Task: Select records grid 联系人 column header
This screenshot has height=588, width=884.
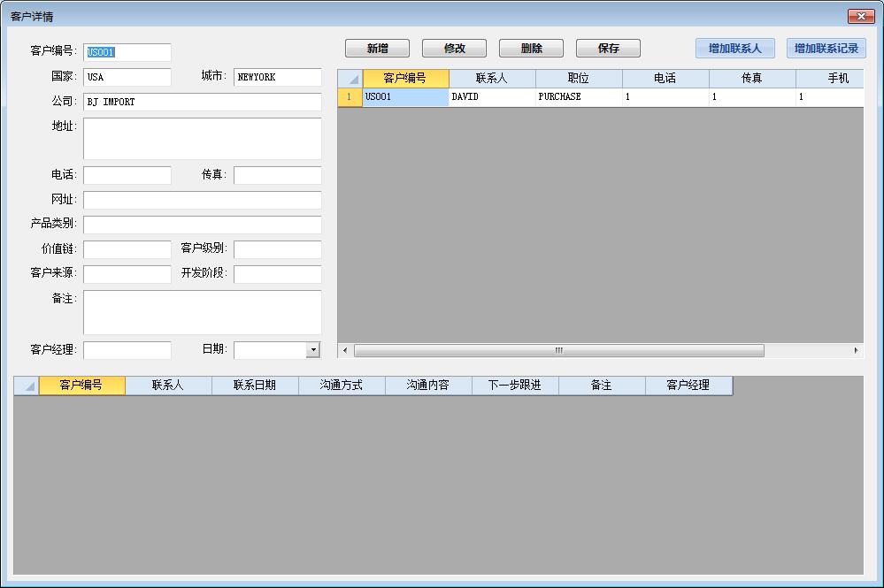Action: click(x=168, y=386)
